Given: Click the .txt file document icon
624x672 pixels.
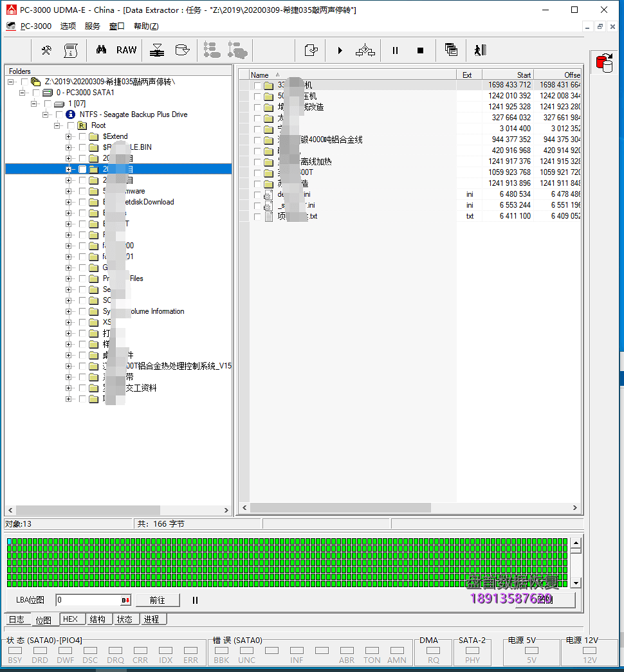Looking at the screenshot, I should click(268, 217).
